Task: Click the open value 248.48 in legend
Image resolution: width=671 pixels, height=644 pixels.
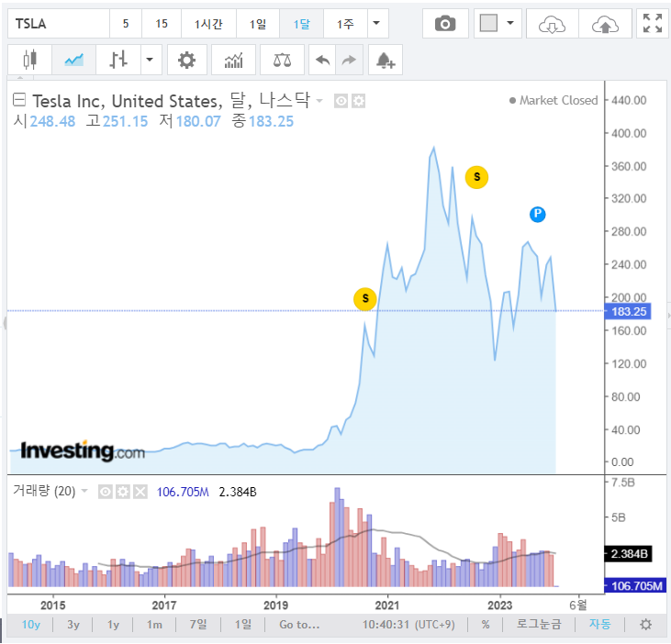Action: (52, 121)
